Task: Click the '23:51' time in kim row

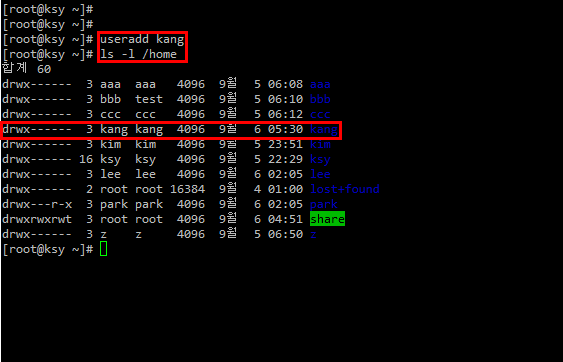Action: 285,144
